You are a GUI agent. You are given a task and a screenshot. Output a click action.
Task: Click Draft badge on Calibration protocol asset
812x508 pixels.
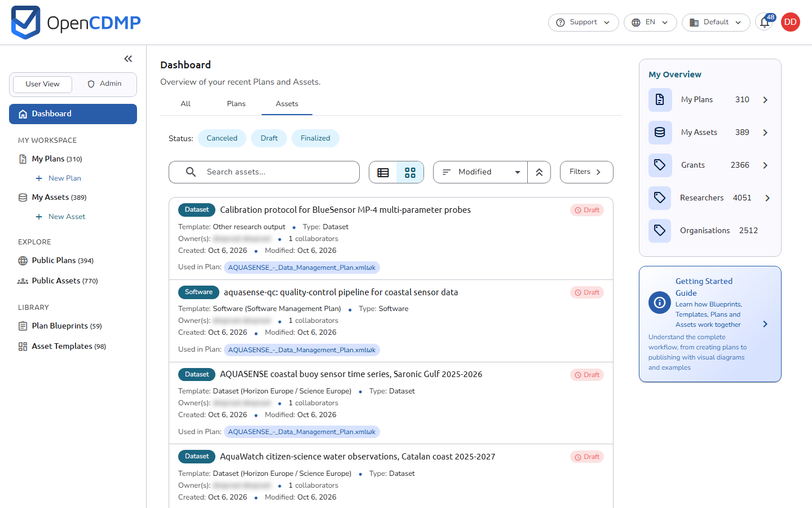point(587,210)
